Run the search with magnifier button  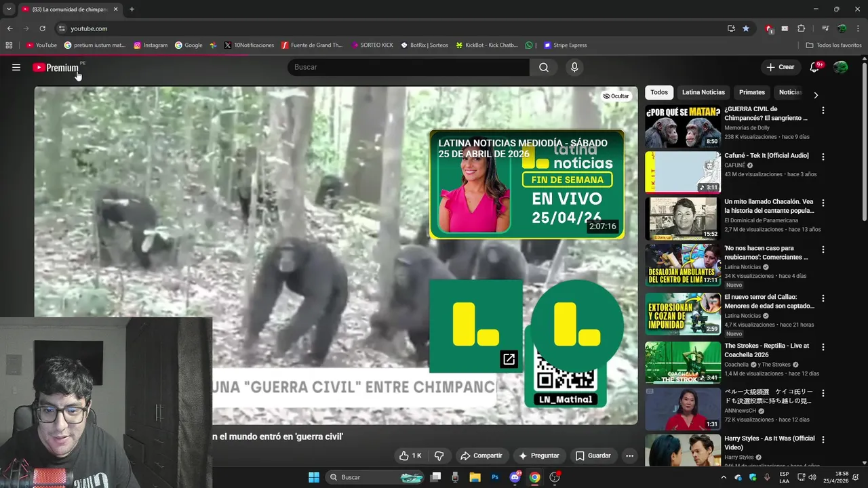pos(544,67)
